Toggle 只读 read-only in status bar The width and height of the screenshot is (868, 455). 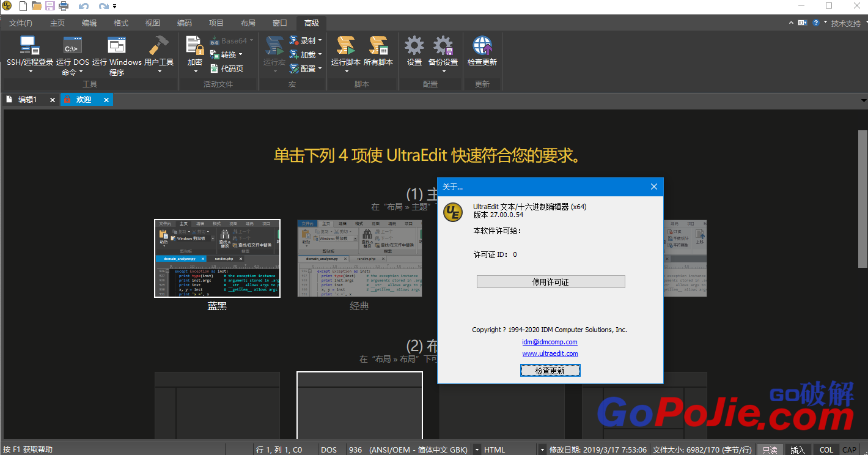770,449
